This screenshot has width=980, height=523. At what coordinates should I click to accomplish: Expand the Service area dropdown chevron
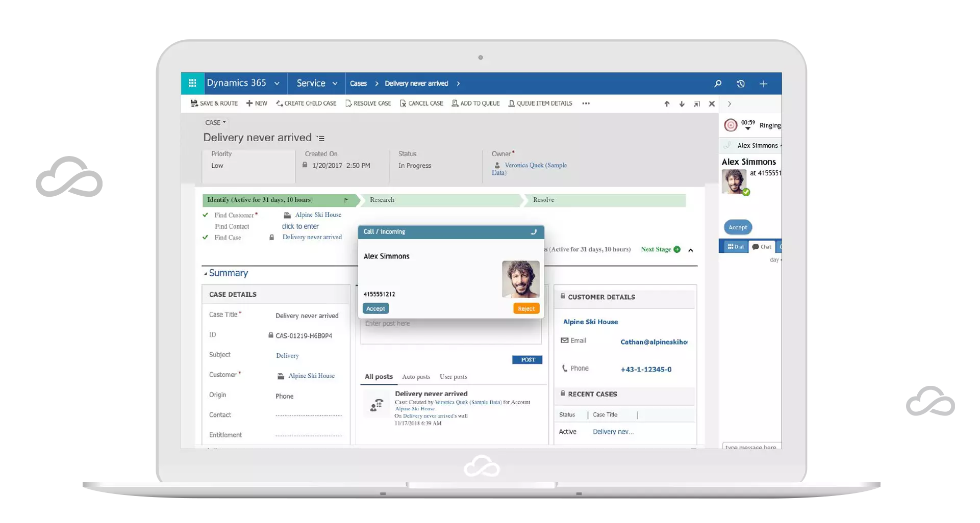(x=335, y=84)
